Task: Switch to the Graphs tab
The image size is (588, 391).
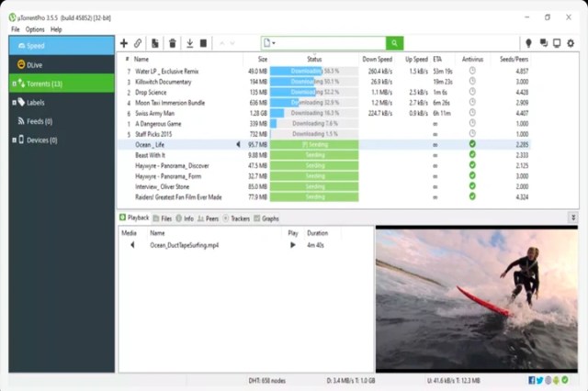Action: pyautogui.click(x=266, y=218)
